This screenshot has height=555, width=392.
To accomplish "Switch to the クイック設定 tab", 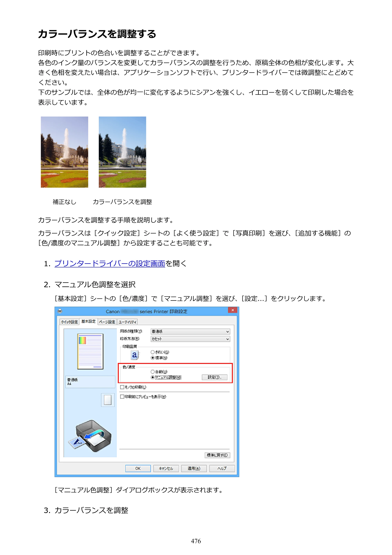I will coord(69,322).
